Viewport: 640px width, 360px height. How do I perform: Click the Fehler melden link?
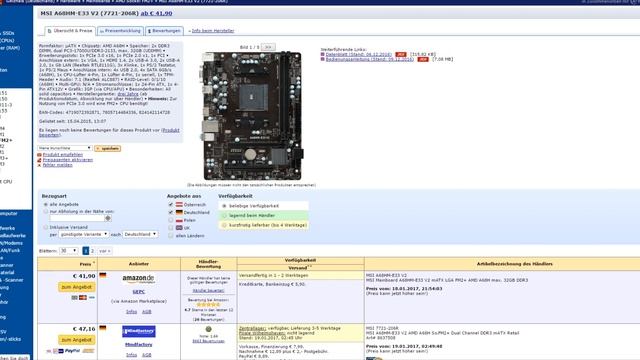click(x=58, y=165)
